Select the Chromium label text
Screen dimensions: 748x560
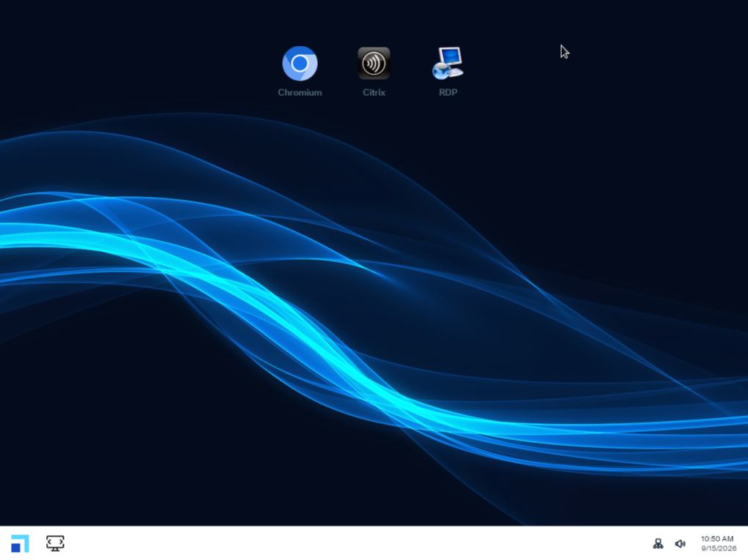300,92
